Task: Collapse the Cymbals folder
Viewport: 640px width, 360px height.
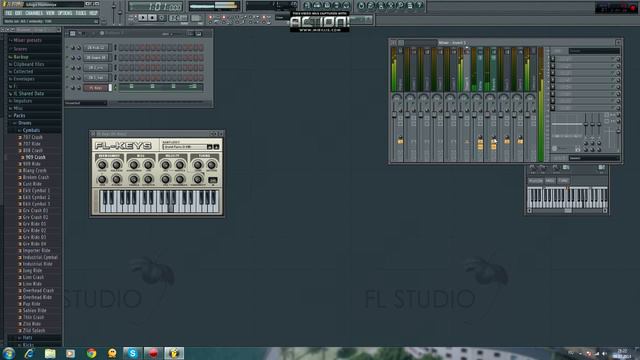Action: (x=31, y=131)
